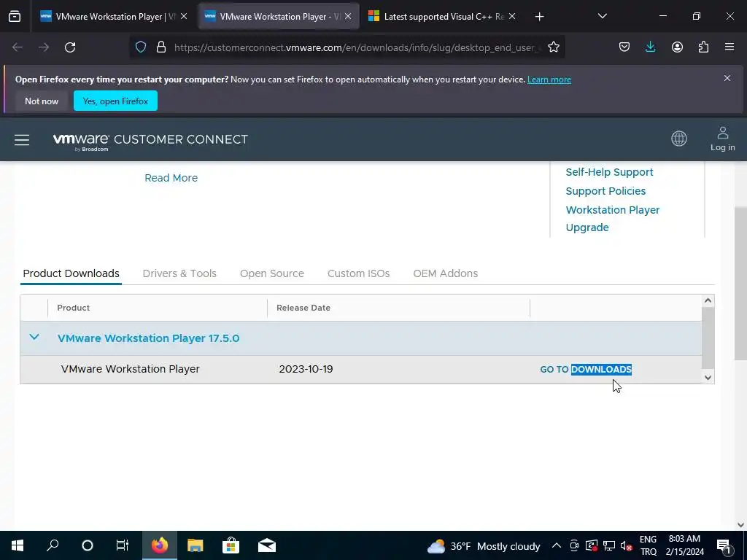747x560 pixels.
Task: Click the Read More link
Action: 171,178
